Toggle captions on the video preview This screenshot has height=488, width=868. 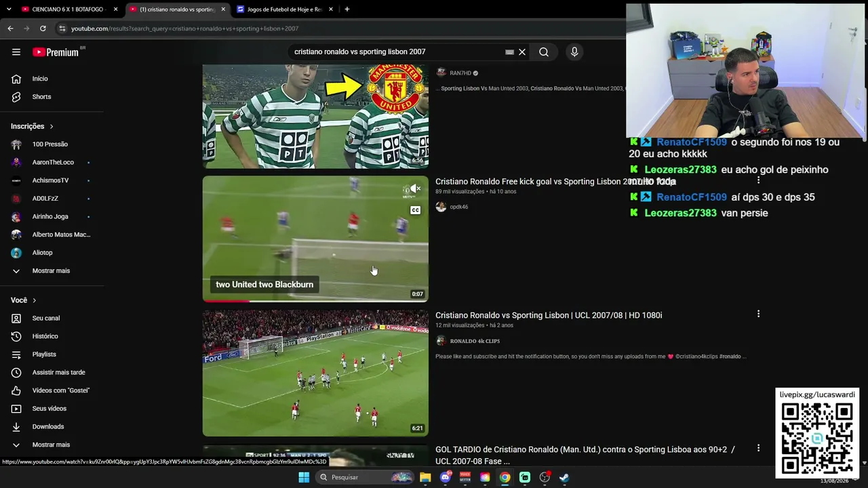(415, 210)
